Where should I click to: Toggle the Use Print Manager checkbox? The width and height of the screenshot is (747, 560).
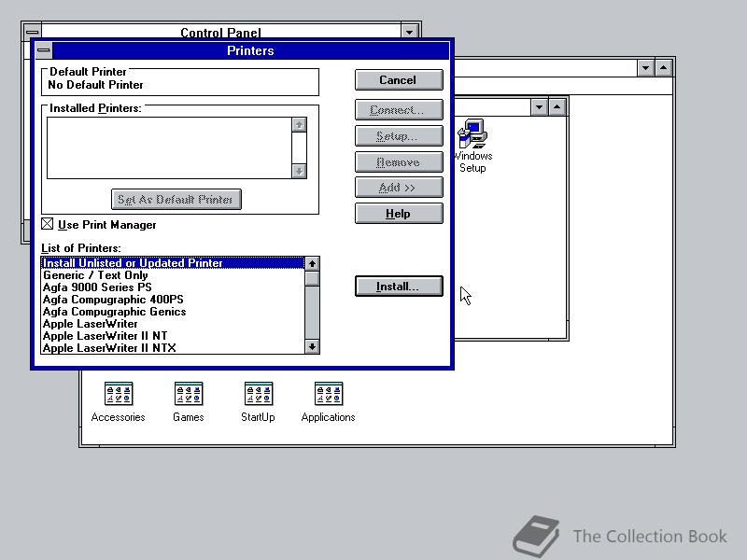pos(48,224)
